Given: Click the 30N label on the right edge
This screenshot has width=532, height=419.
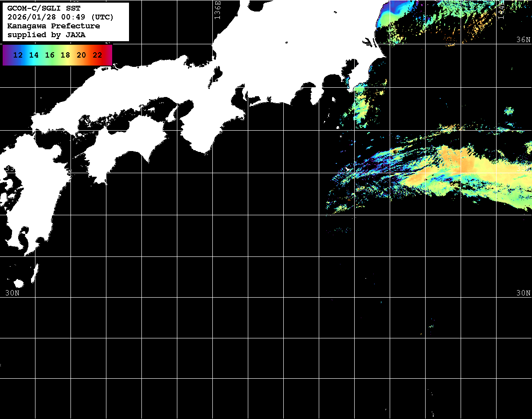Looking at the screenshot, I should click(523, 293).
